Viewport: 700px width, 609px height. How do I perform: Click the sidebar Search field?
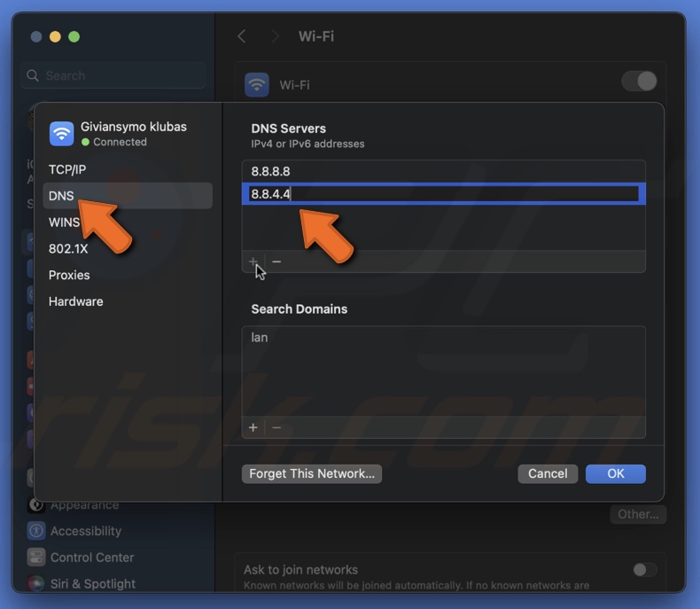click(113, 75)
